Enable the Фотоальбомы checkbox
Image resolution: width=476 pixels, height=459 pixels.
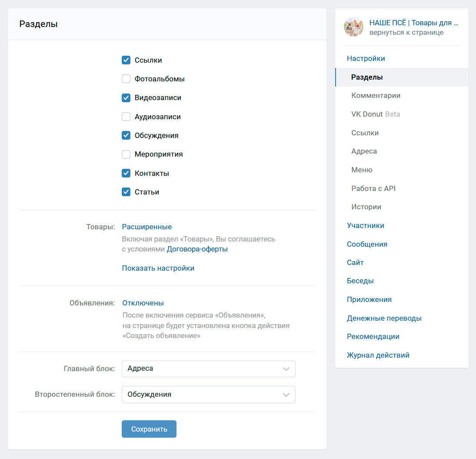click(x=126, y=79)
